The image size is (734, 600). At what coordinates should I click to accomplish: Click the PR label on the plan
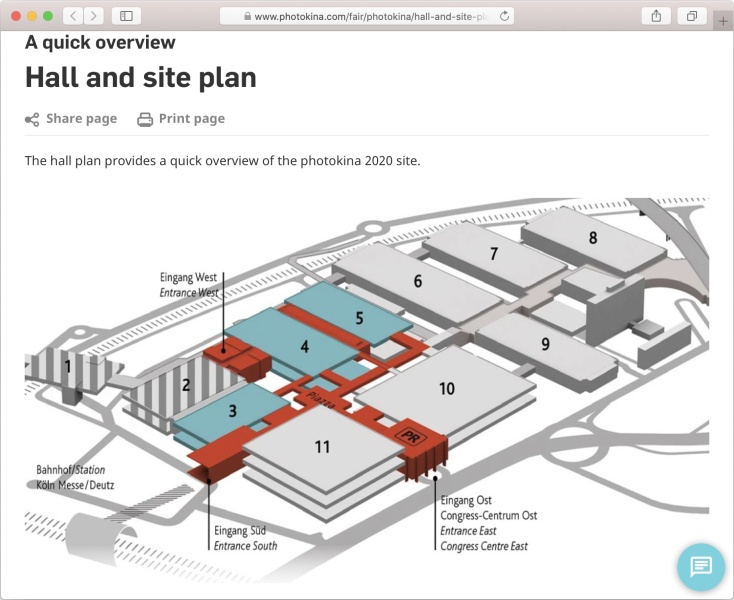(x=411, y=437)
